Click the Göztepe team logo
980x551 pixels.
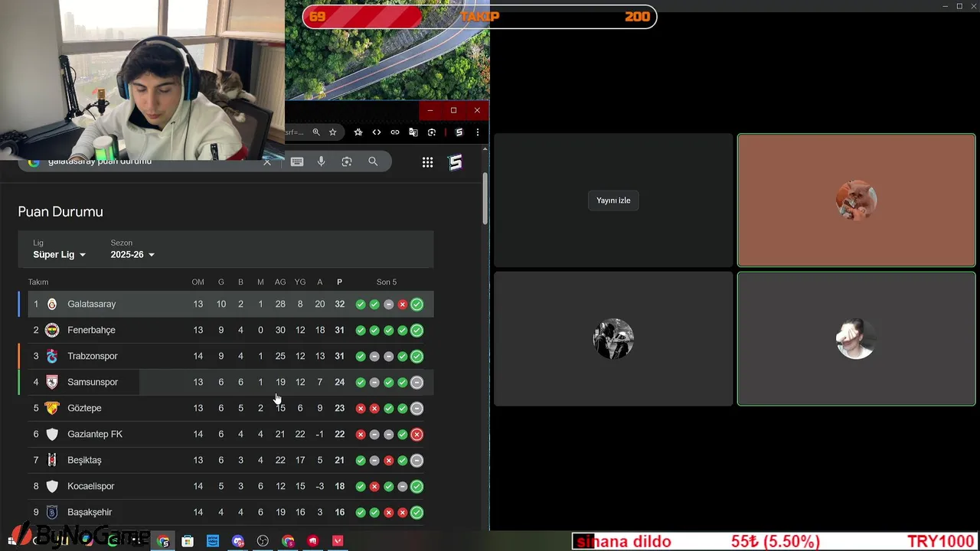tap(52, 408)
